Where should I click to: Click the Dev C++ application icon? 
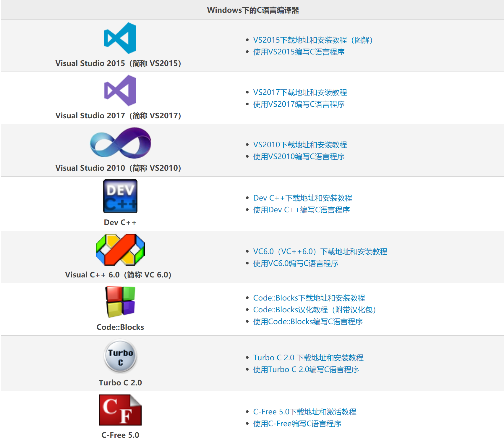click(120, 196)
